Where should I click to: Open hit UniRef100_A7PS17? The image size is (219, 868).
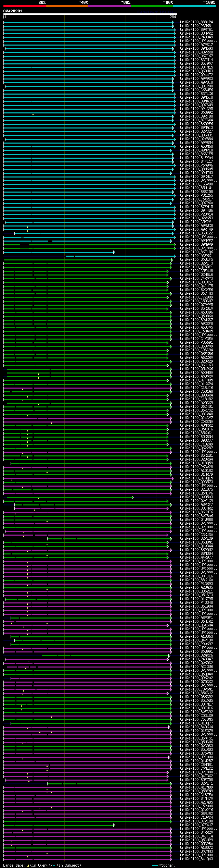[x=196, y=45]
